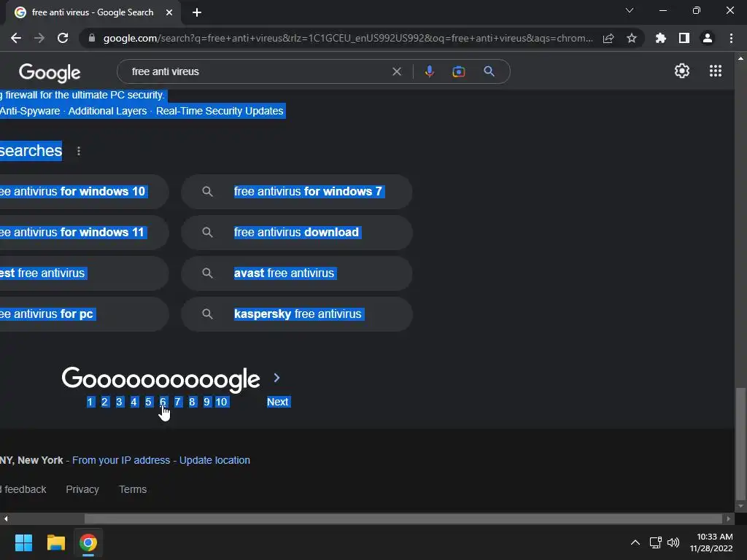Go to results page 7
The image size is (747, 560).
point(178,402)
